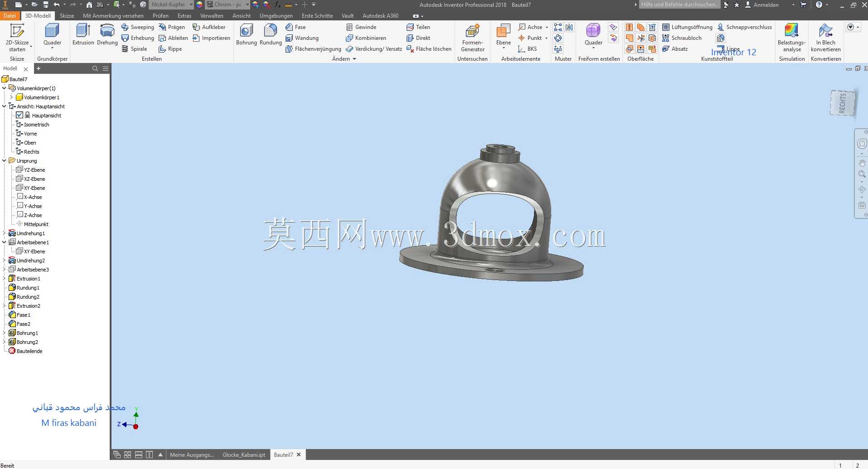868x469 pixels.
Task: Open the Achse dropdown arrow
Action: [x=547, y=27]
